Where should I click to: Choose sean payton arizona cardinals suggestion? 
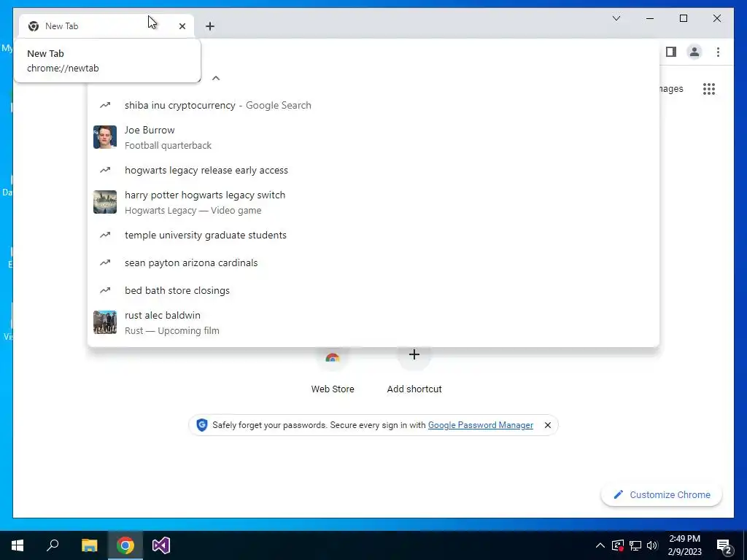tap(373, 262)
